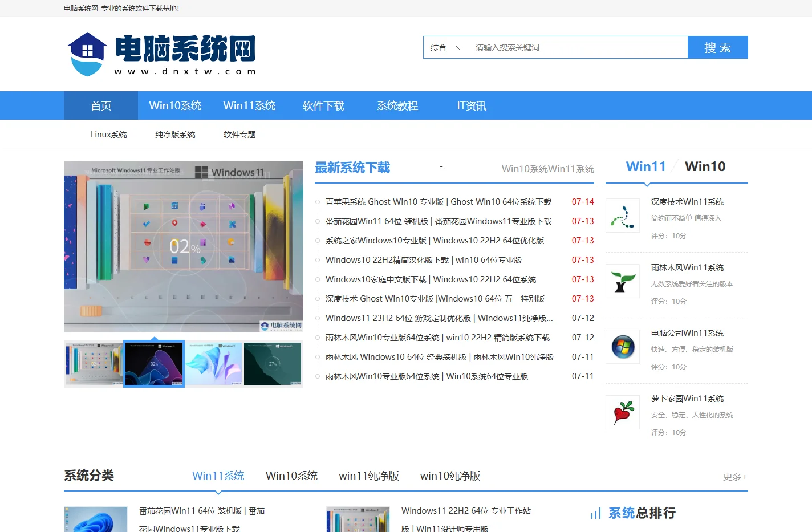The image size is (812, 532).
Task: Open the IT资讯 nav menu
Action: pyautogui.click(x=472, y=105)
